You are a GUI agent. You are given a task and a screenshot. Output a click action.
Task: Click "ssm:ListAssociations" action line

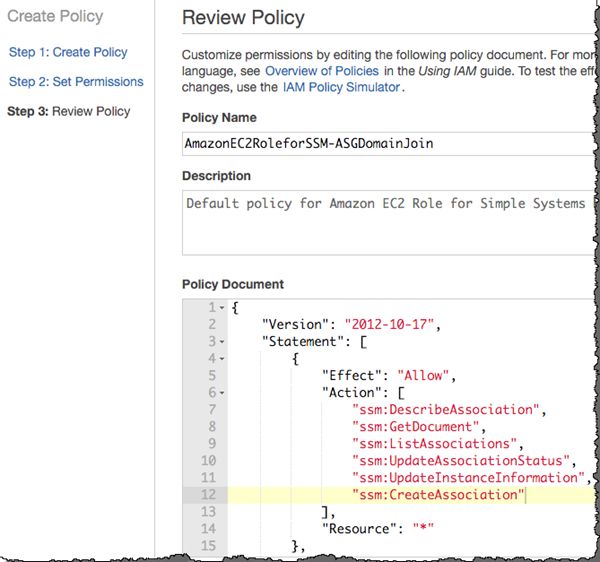click(434, 443)
